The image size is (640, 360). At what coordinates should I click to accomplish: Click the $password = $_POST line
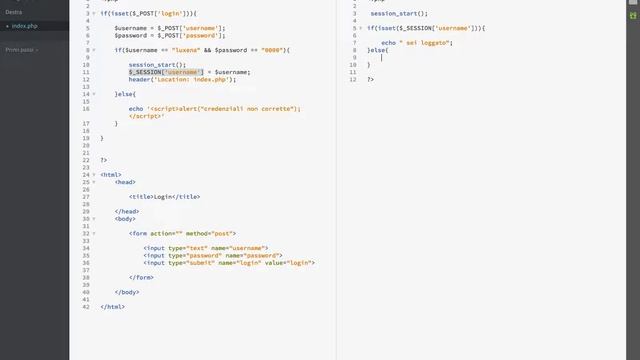[170, 36]
